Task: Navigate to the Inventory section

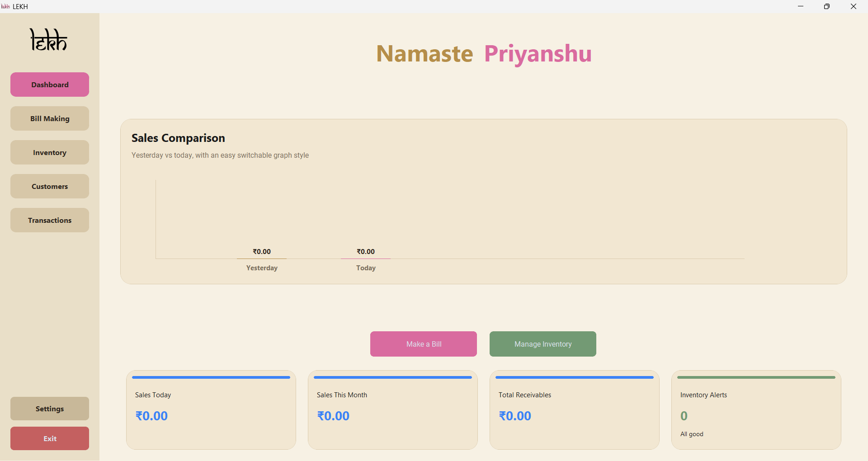Action: (49, 152)
